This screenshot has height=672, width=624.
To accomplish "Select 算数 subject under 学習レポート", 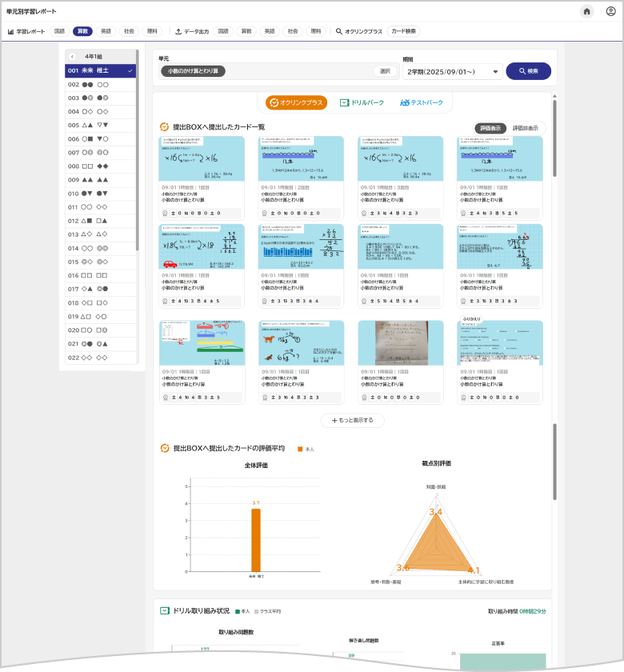I will click(82, 31).
